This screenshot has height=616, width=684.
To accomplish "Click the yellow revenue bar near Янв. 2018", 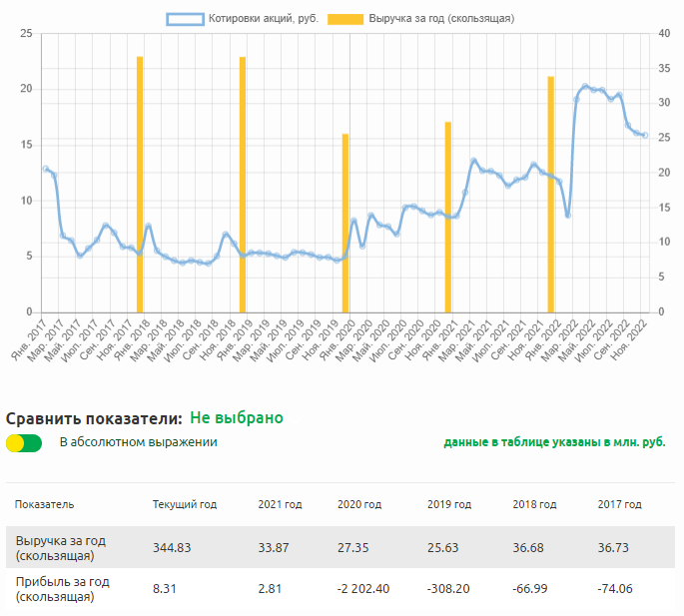I will pyautogui.click(x=141, y=185).
